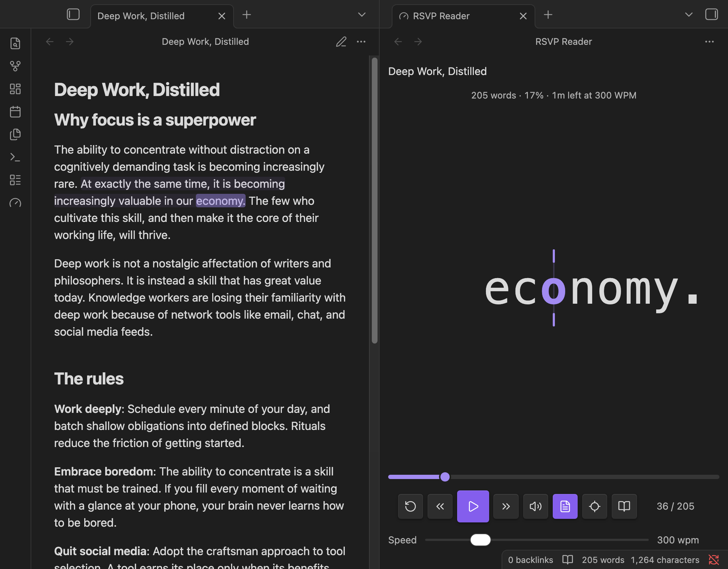Toggle the open-book reading view button

point(624,506)
